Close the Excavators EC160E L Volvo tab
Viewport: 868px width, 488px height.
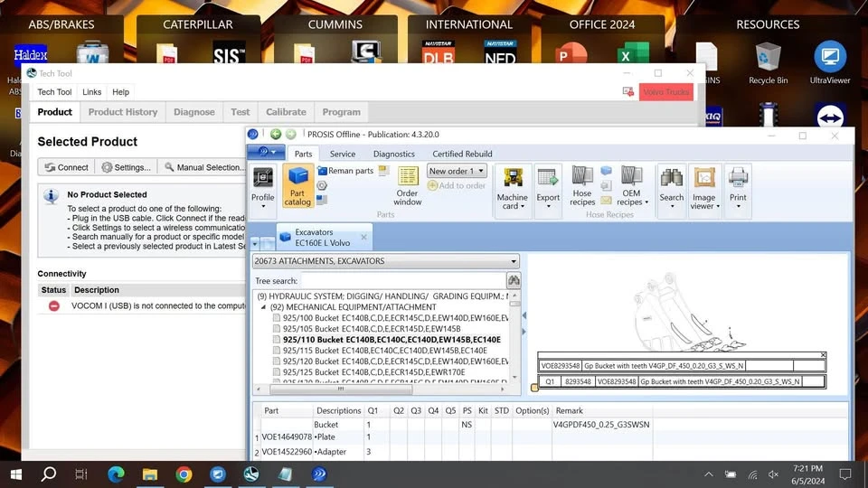[x=363, y=237]
